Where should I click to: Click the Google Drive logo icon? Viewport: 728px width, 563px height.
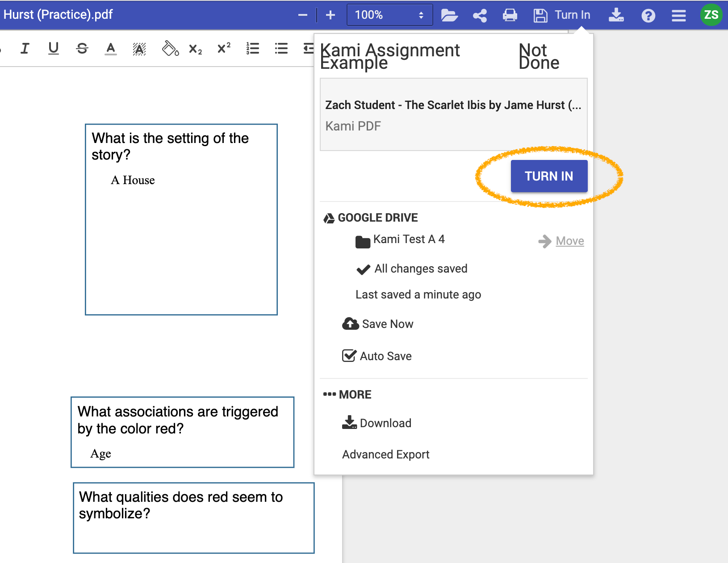click(329, 218)
